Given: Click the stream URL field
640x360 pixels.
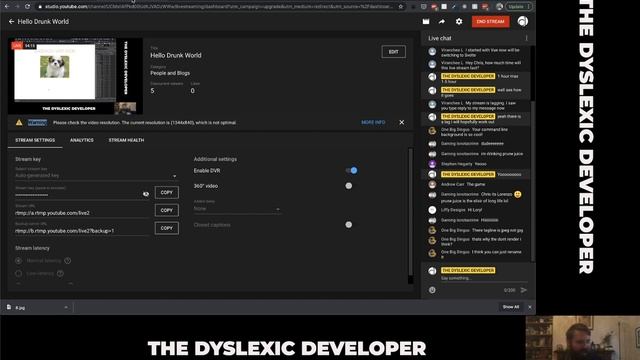Looking at the screenshot, I should (82, 213).
